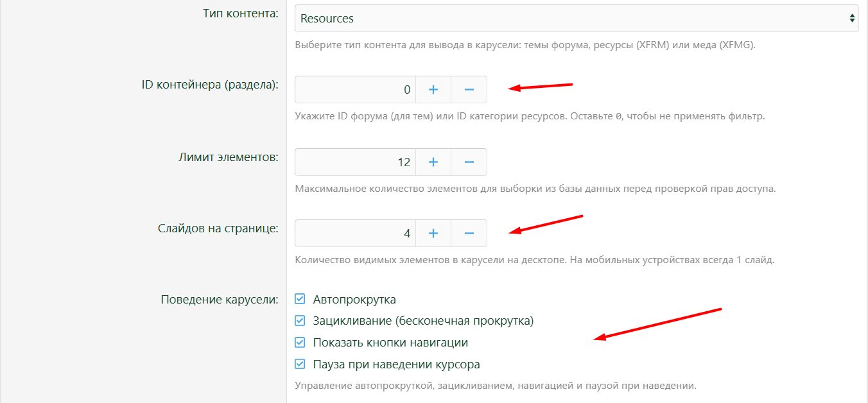The height and width of the screenshot is (403, 868).
Task: Disable Показать кнопки навигации checkbox
Action: 300,343
